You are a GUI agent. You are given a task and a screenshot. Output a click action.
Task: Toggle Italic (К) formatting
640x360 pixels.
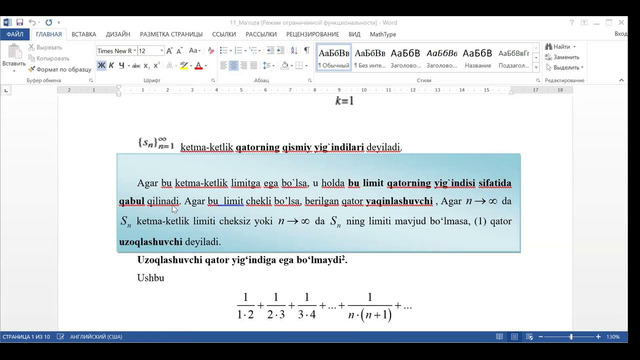pos(111,65)
